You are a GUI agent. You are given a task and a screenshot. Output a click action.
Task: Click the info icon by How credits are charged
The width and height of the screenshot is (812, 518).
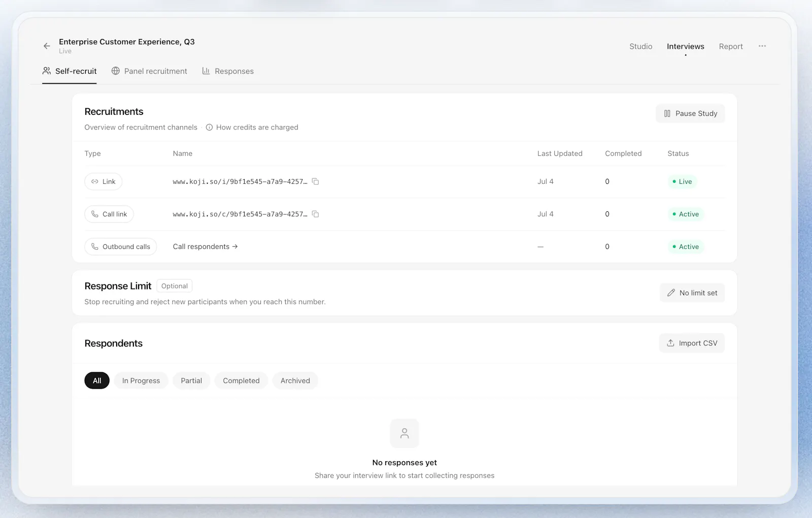[209, 127]
